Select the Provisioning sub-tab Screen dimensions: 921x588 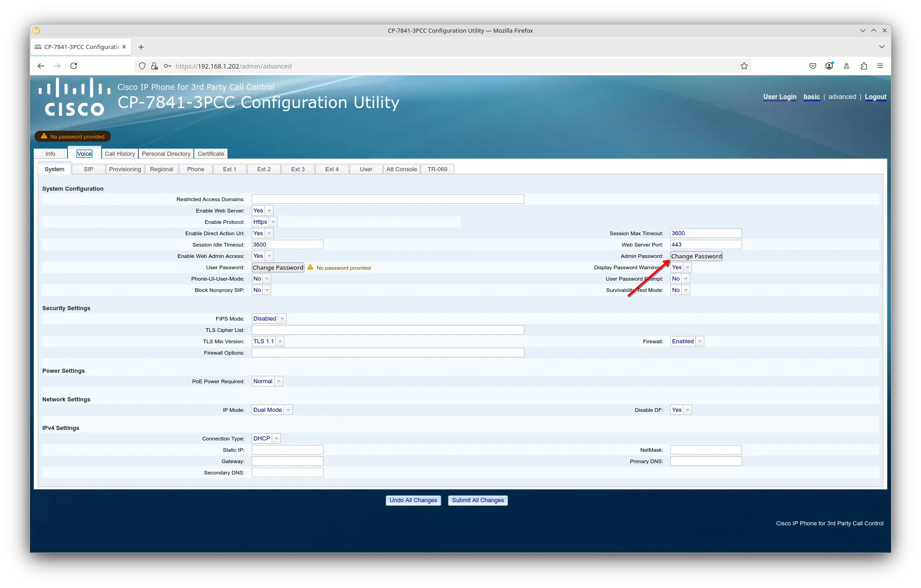125,169
